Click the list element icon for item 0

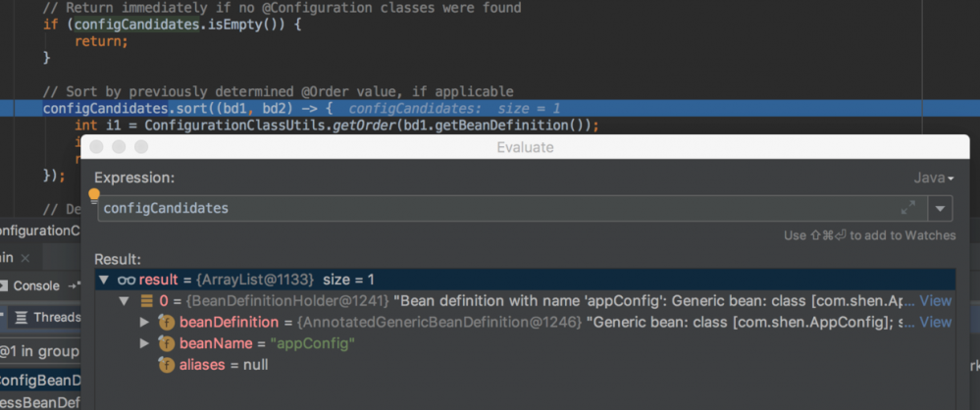click(147, 300)
